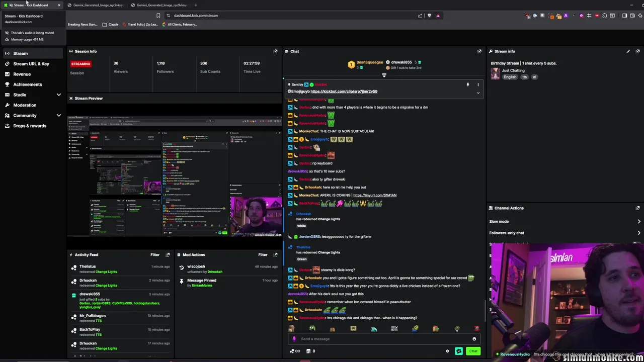Viewport: 644px width, 362px height.
Task: Open Breaking News bookmark
Action: click(83, 25)
